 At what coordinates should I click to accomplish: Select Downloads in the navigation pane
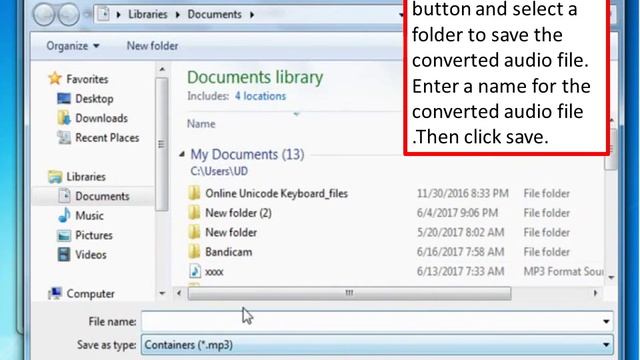point(101,118)
